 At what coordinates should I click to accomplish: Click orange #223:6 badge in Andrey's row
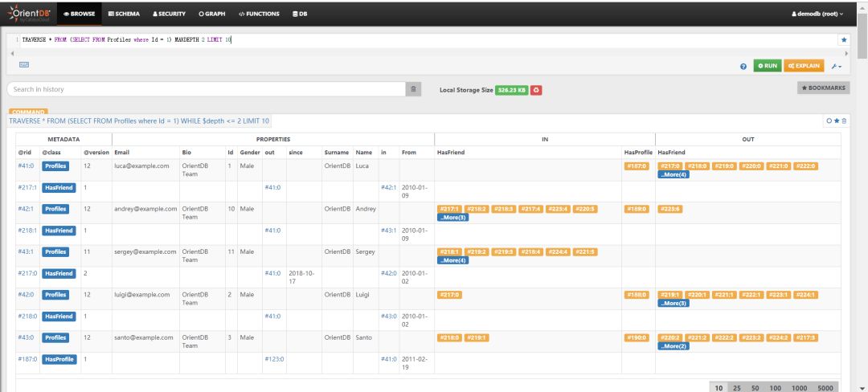[x=669, y=209]
